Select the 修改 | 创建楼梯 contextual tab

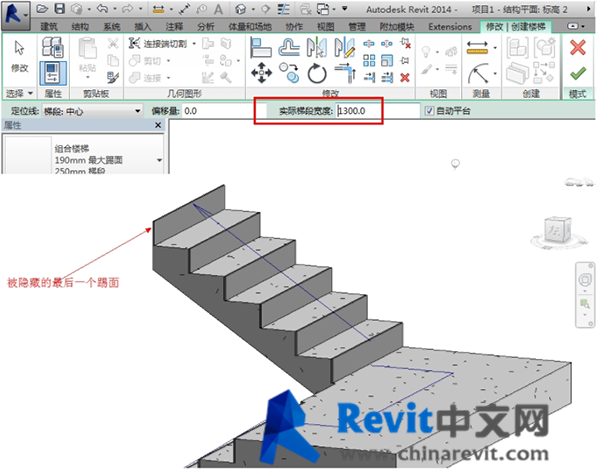pos(515,26)
